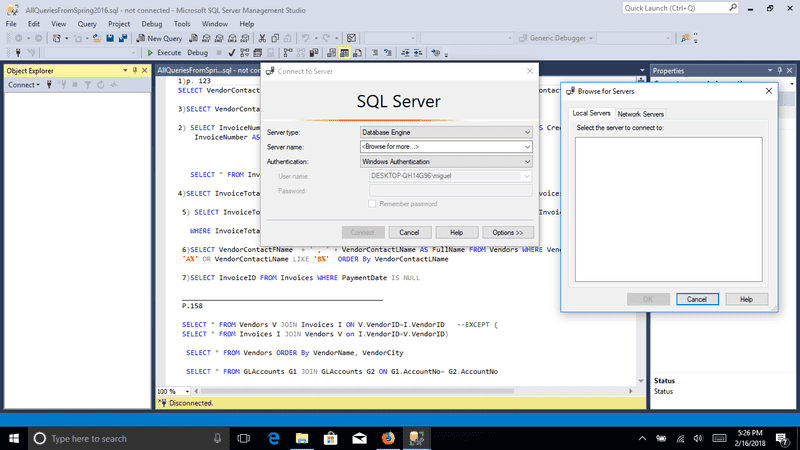Open Firefox from the taskbar

tap(387, 438)
